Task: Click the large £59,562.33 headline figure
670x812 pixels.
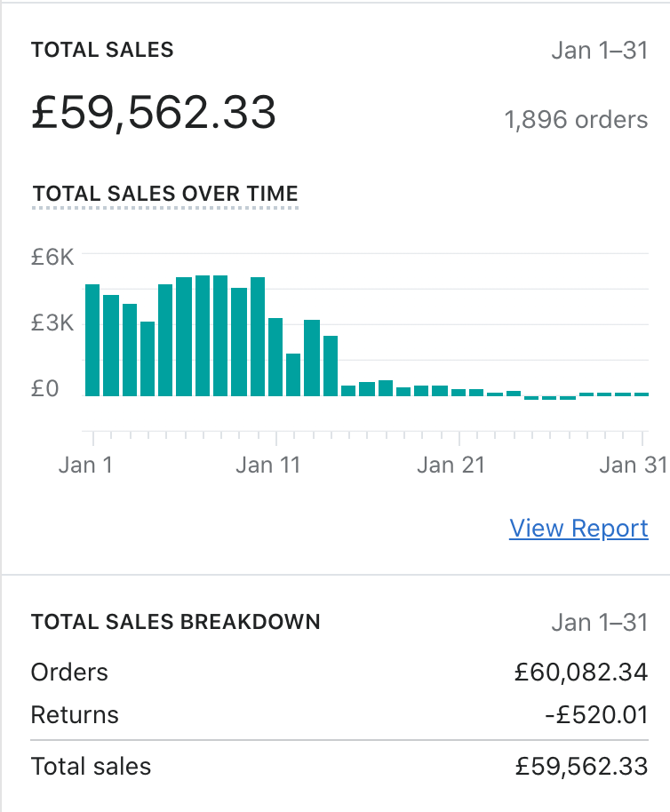Action: (154, 115)
